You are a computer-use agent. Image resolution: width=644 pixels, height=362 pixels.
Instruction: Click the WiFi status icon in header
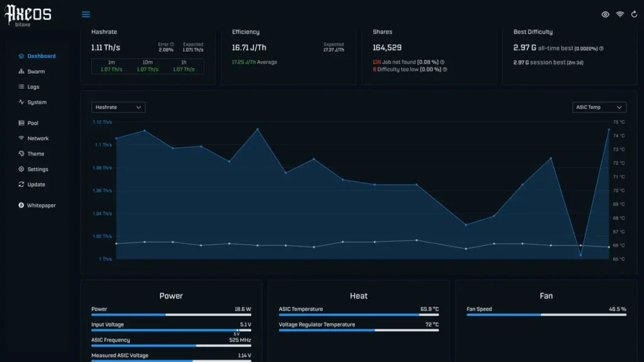pyautogui.click(x=619, y=14)
